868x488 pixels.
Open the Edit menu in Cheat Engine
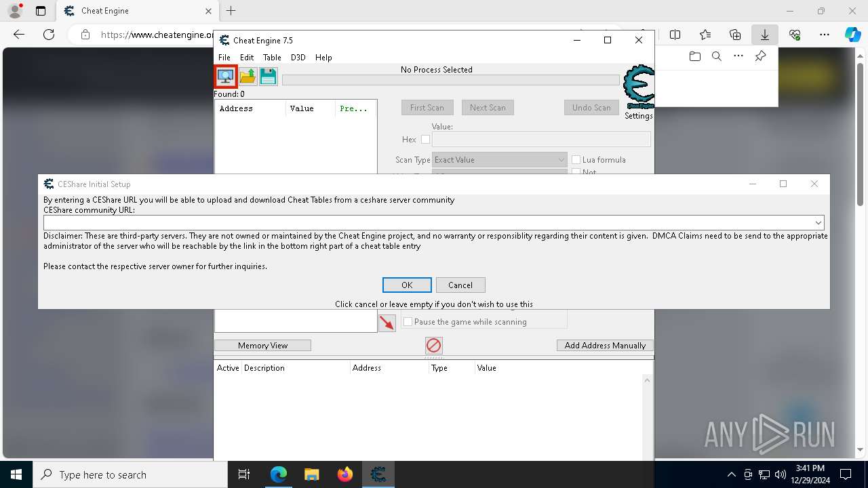(x=247, y=58)
